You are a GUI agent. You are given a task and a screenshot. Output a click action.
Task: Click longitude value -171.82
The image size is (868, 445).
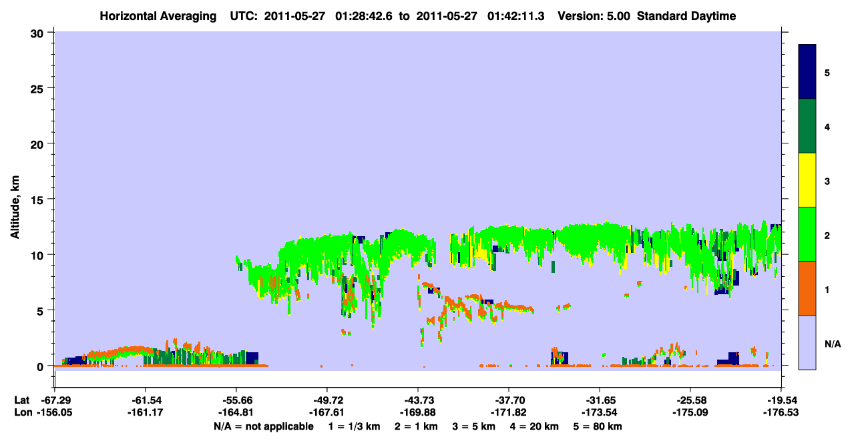509,412
